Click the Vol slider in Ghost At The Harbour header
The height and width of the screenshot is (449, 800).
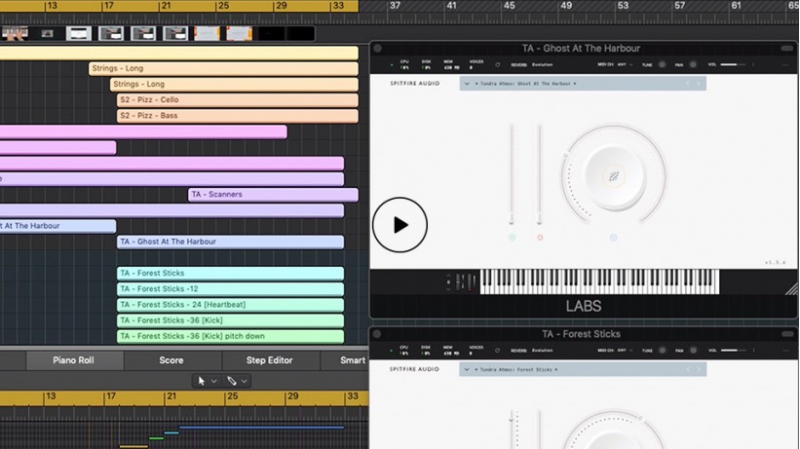point(733,65)
